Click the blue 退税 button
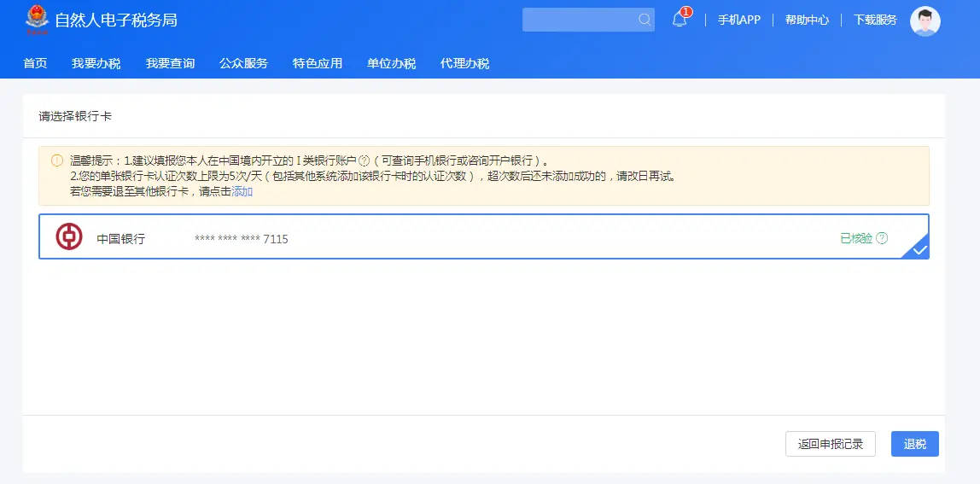 point(915,444)
